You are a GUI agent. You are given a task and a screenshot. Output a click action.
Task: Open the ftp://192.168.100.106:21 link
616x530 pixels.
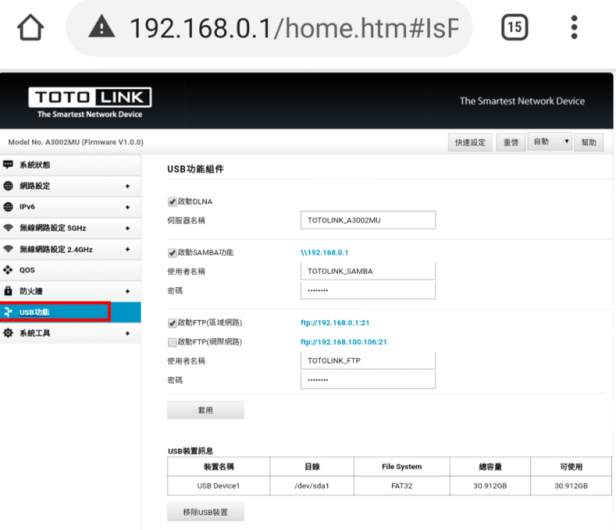pyautogui.click(x=344, y=342)
